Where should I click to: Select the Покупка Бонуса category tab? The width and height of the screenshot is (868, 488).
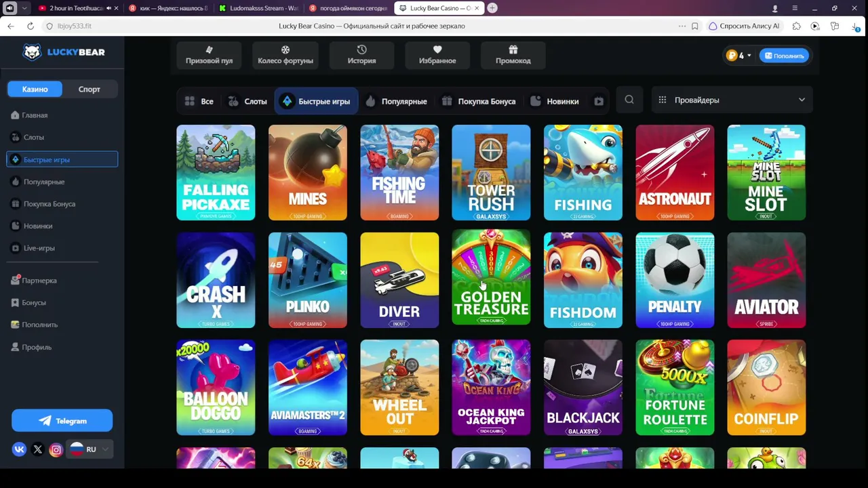479,101
